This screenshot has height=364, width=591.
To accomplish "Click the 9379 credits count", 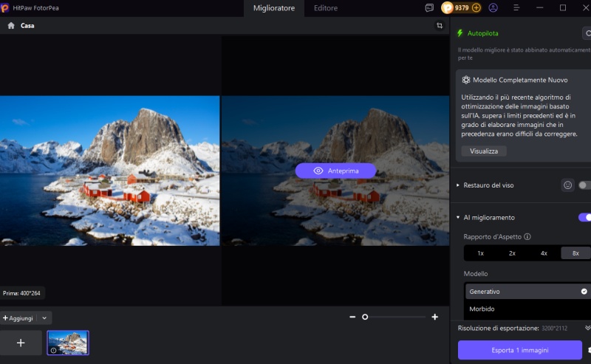I will [461, 8].
